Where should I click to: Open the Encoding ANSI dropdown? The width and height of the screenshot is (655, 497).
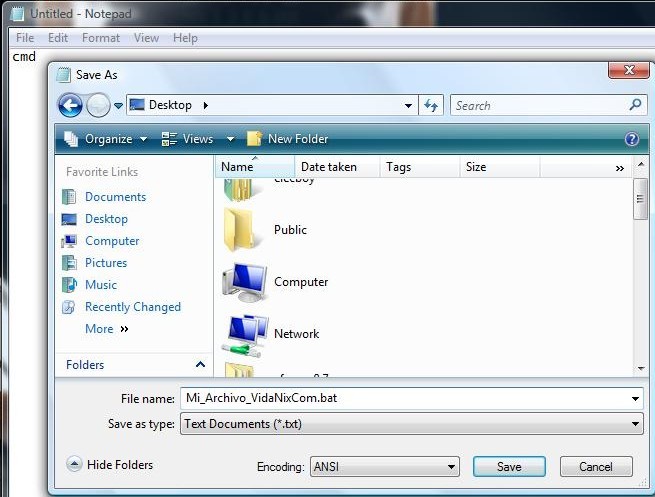pyautogui.click(x=385, y=467)
